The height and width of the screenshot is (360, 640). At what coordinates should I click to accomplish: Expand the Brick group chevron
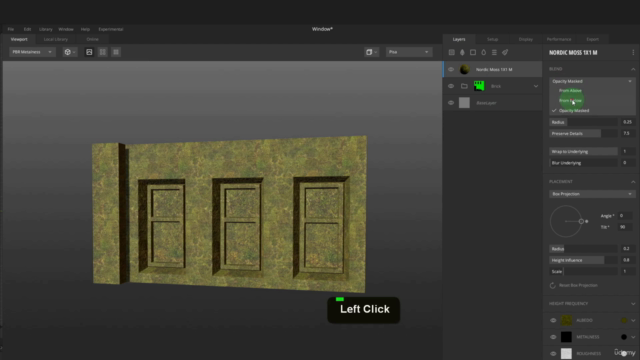tap(536, 86)
